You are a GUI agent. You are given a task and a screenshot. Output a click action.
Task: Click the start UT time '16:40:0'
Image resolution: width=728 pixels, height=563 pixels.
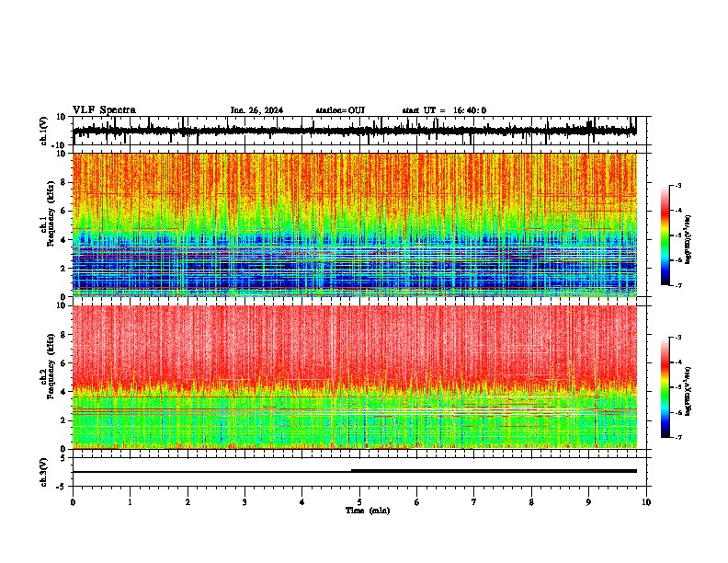point(470,110)
